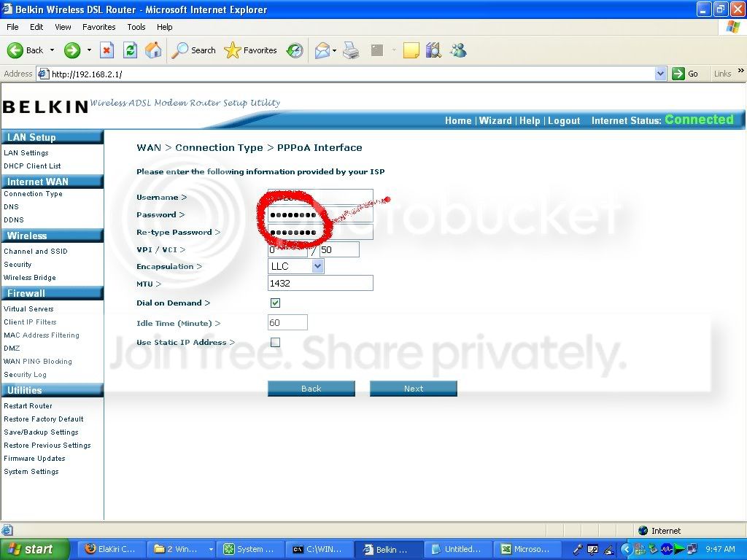Click the History clock icon
Viewport: 747px width, 560px height.
pos(295,50)
